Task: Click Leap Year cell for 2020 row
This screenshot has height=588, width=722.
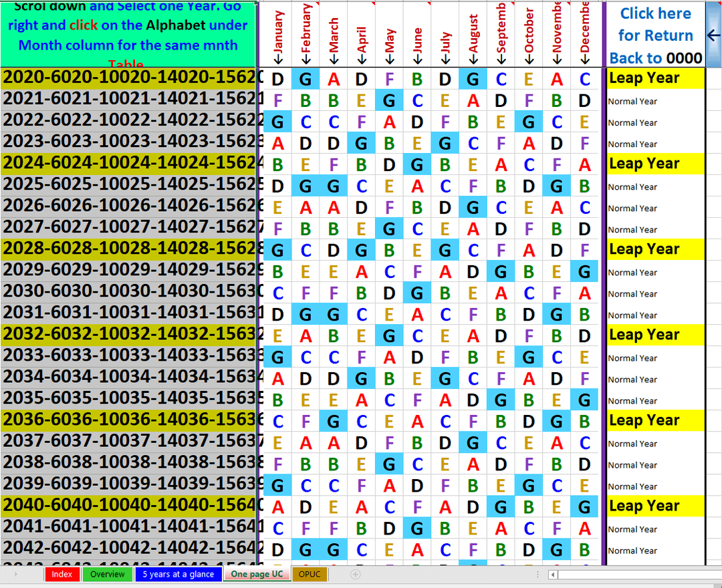Action: (655, 79)
